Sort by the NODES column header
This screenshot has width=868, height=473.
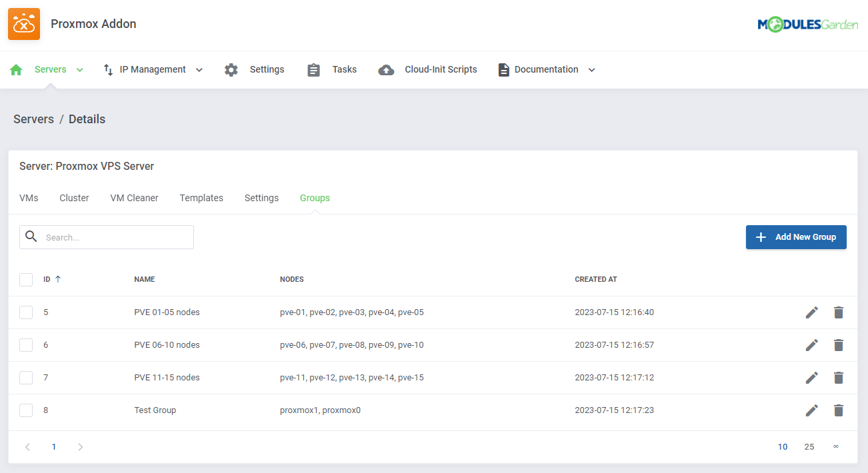coord(292,280)
